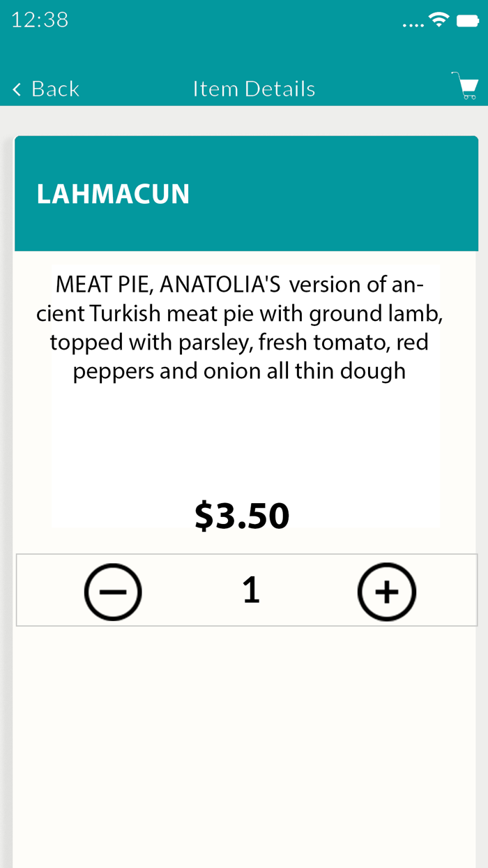Tap the word ANATOLIA'S in the description
The width and height of the screenshot is (488, 868).
pyautogui.click(x=220, y=285)
